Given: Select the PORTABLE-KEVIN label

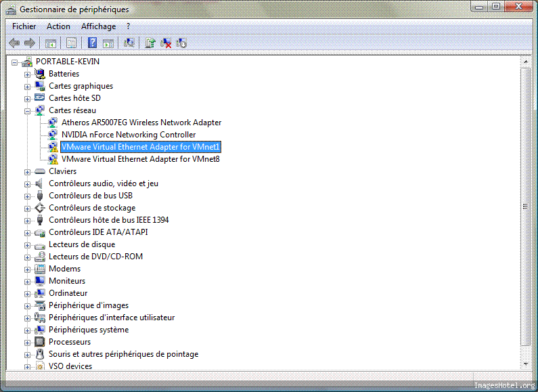Looking at the screenshot, I should tap(68, 62).
